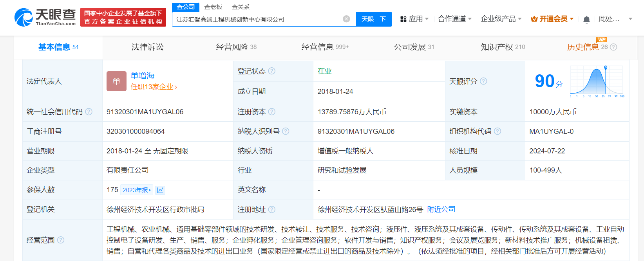Click the Tianyancha logo
This screenshot has width=644, height=261.
pyautogui.click(x=45, y=17)
